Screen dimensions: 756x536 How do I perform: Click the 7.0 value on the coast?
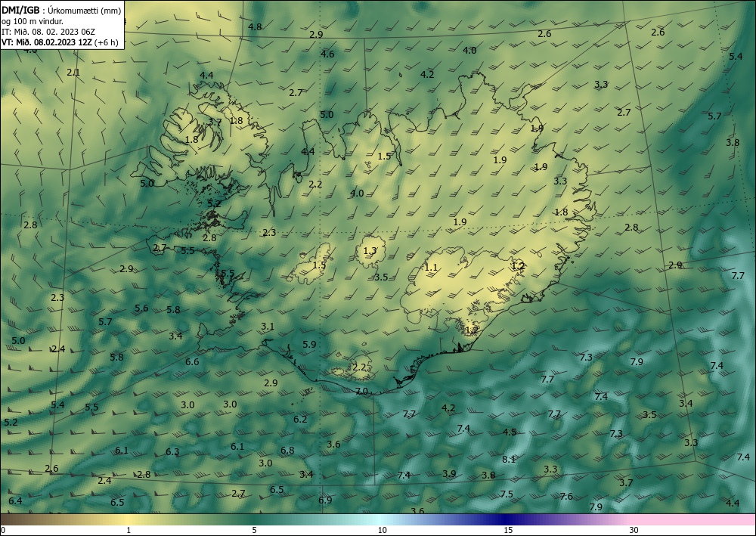pyautogui.click(x=361, y=392)
